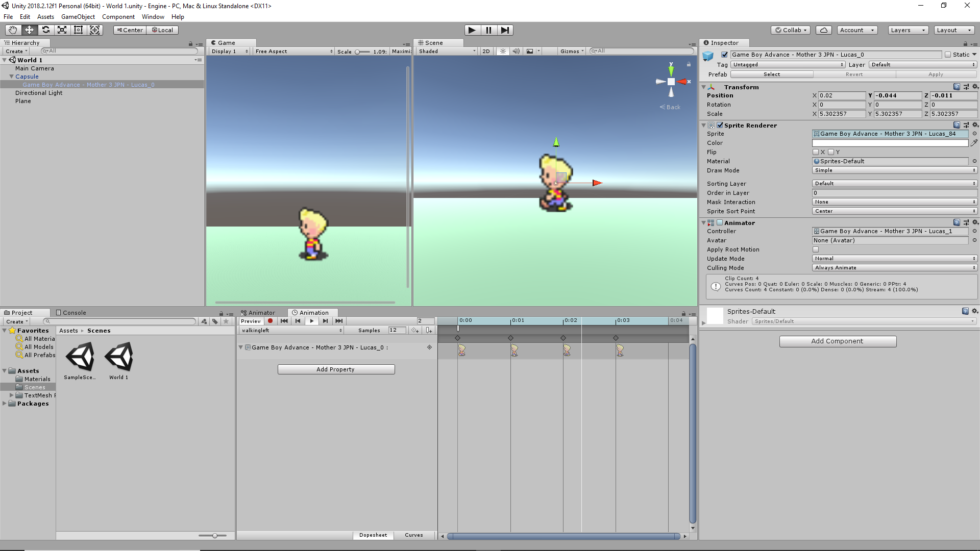Viewport: 980px width, 551px height.
Task: Select the Scale tool
Action: (x=62, y=30)
